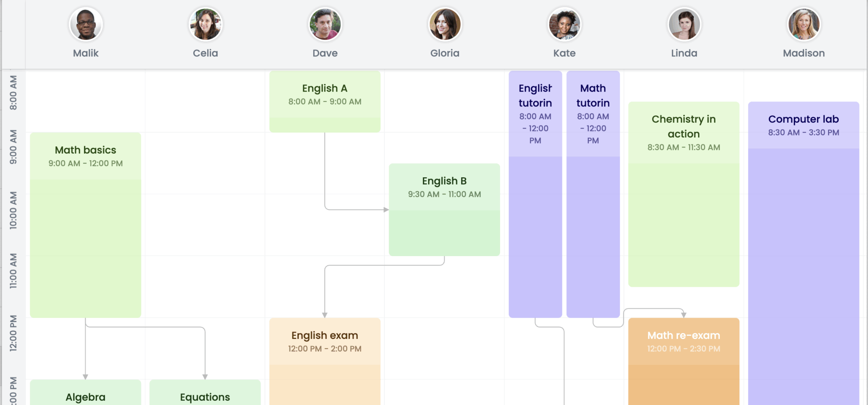This screenshot has width=868, height=405.
Task: Select Dave's profile avatar
Action: [x=325, y=24]
